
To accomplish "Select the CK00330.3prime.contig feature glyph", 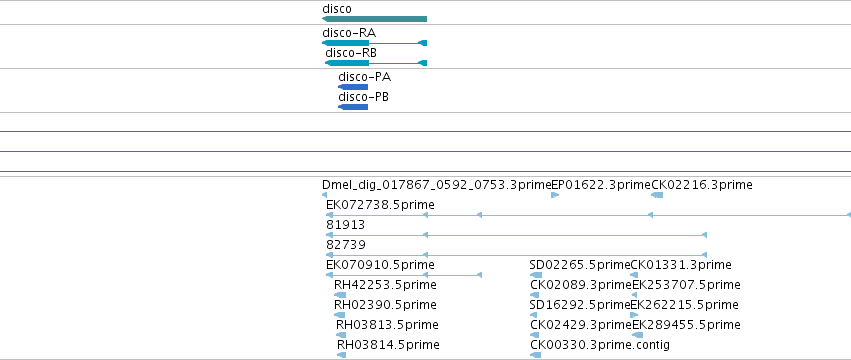I will coord(536,355).
